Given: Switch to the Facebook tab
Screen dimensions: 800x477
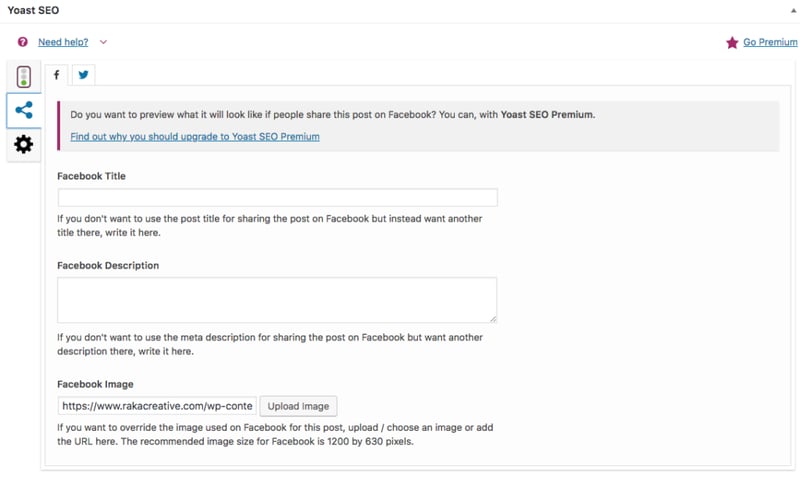Looking at the screenshot, I should pyautogui.click(x=57, y=75).
